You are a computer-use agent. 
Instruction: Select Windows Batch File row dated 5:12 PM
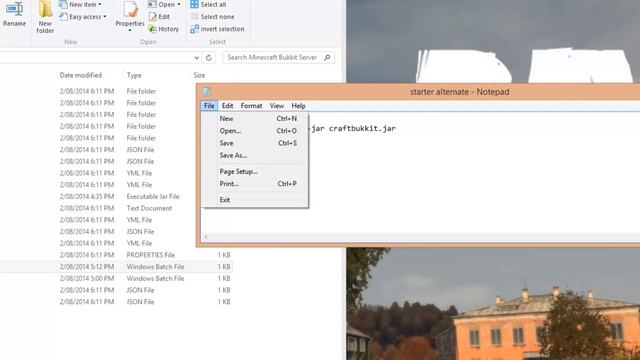point(116,267)
